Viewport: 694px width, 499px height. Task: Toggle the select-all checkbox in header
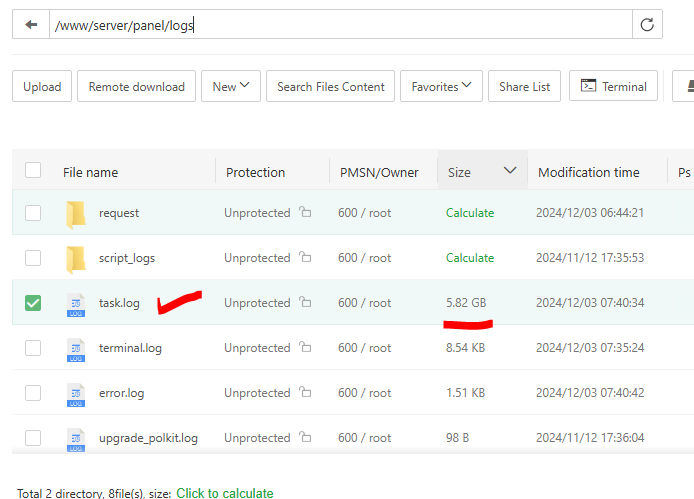[x=33, y=170]
